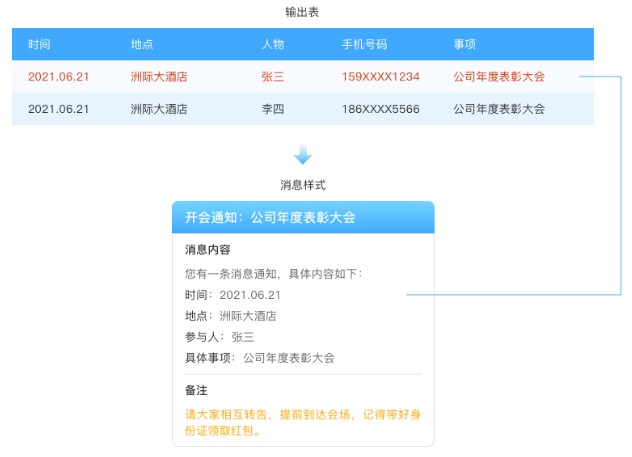This screenshot has height=457, width=632.
Task: Click the date in the 李四 row
Action: coord(59,109)
